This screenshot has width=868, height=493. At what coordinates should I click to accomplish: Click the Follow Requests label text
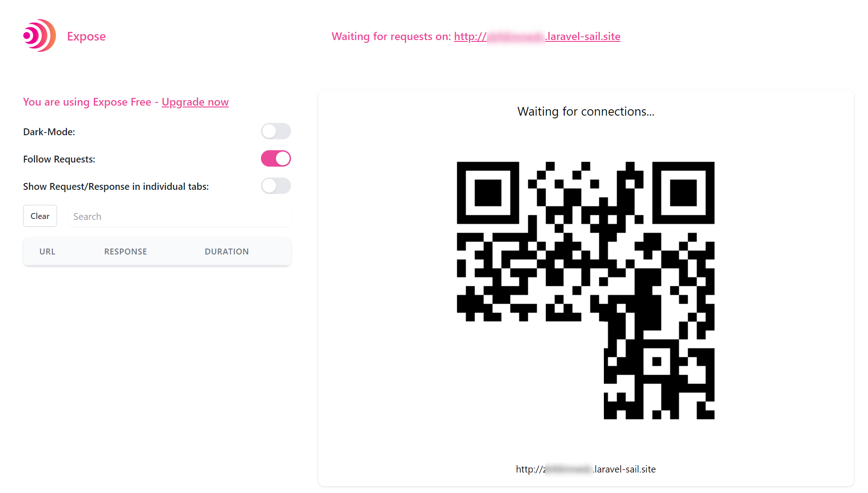click(x=59, y=159)
